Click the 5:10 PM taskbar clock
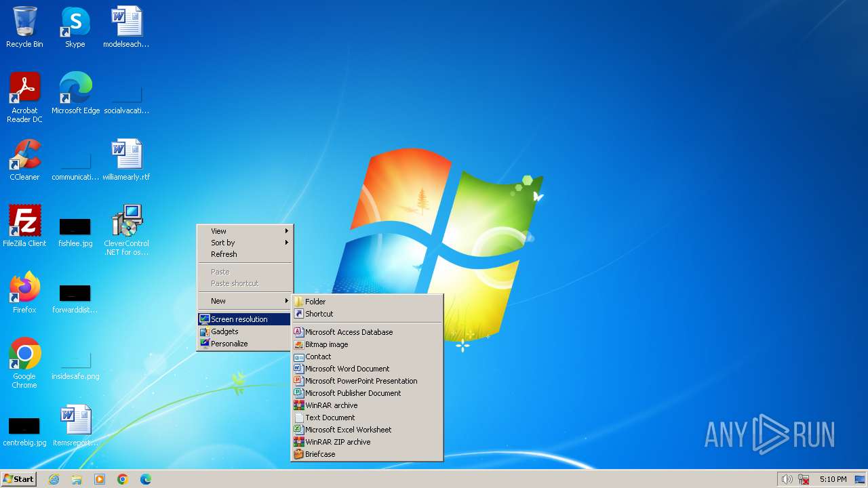 (833, 479)
